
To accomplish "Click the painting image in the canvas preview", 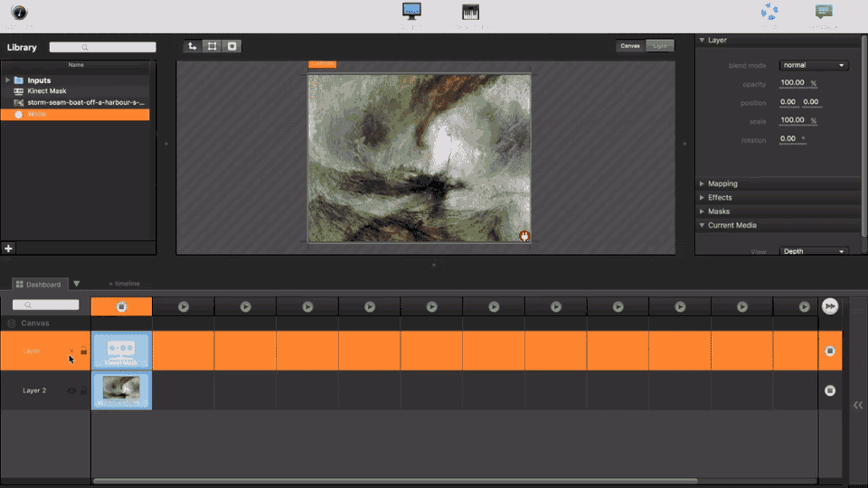I will [x=419, y=158].
